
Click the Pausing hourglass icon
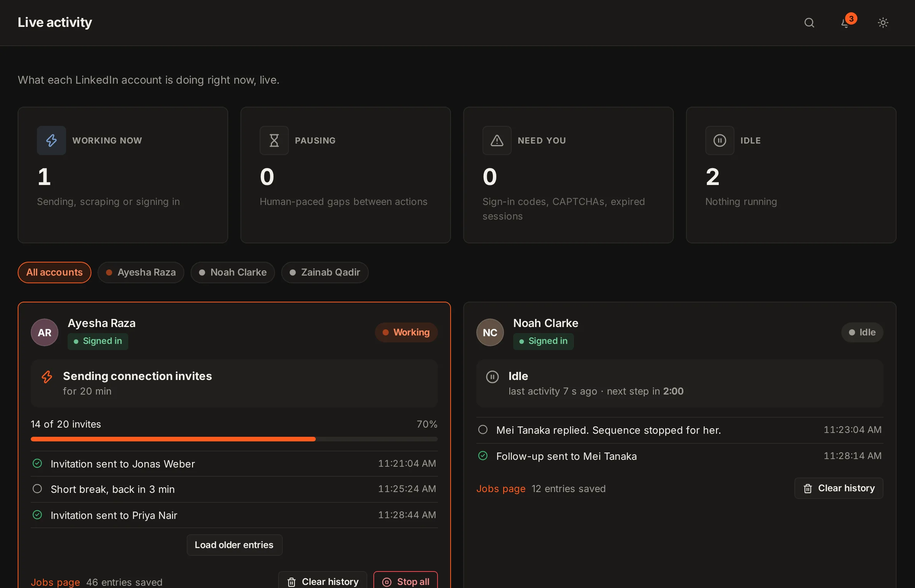(274, 140)
